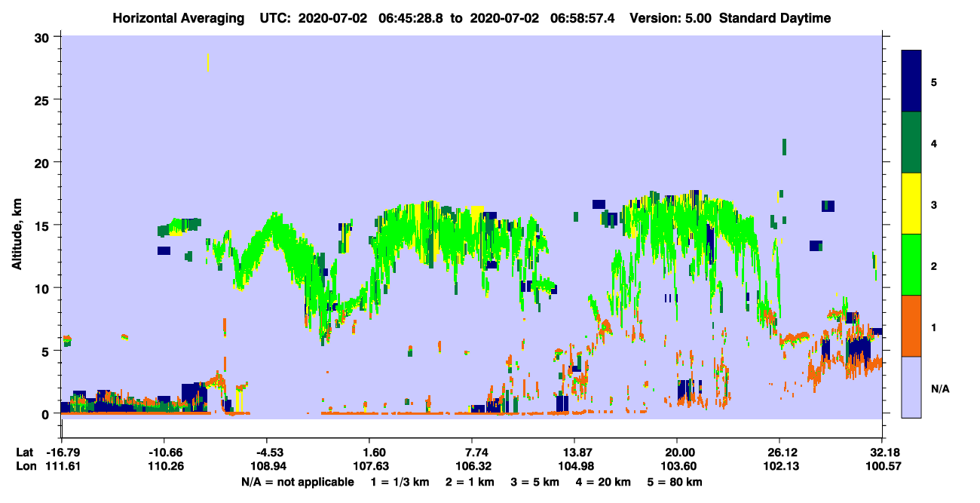Click longitude value 107.63
Screen dimensions: 980x503
[x=369, y=466]
